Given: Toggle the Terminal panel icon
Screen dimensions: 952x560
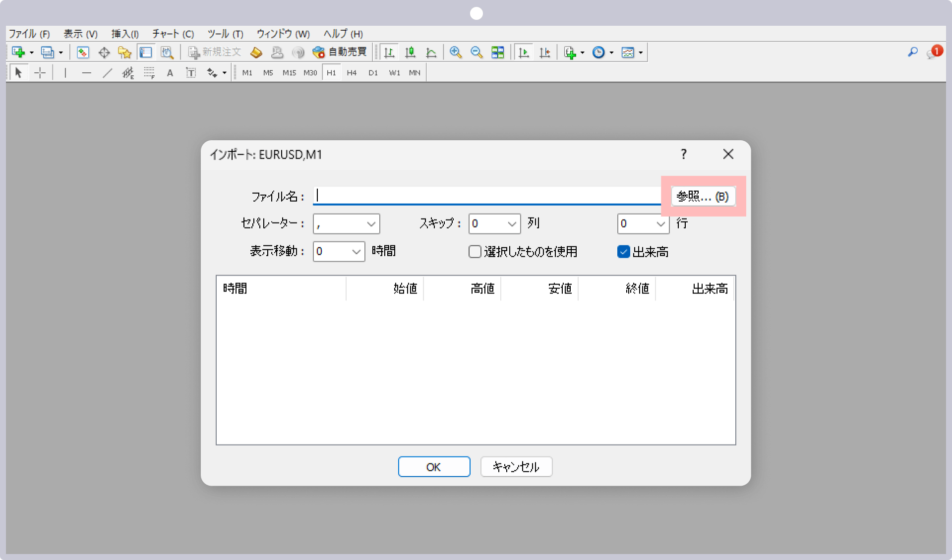Looking at the screenshot, I should point(146,52).
